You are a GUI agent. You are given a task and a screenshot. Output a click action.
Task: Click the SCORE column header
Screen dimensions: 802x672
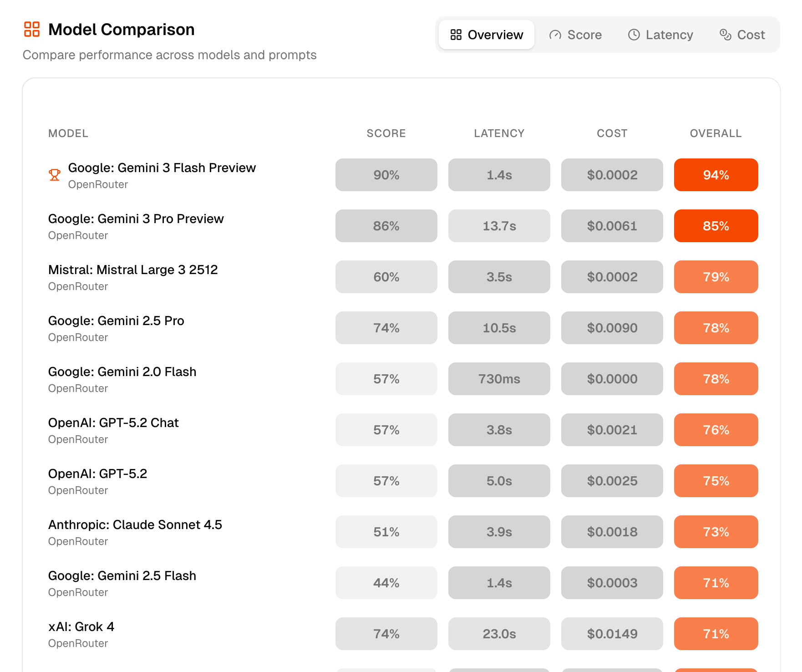pos(386,133)
